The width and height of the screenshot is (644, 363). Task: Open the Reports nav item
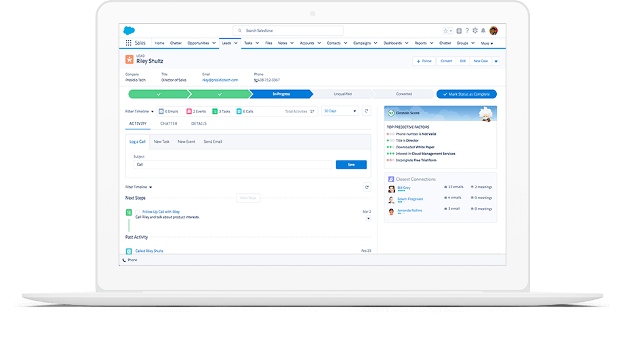pyautogui.click(x=420, y=43)
